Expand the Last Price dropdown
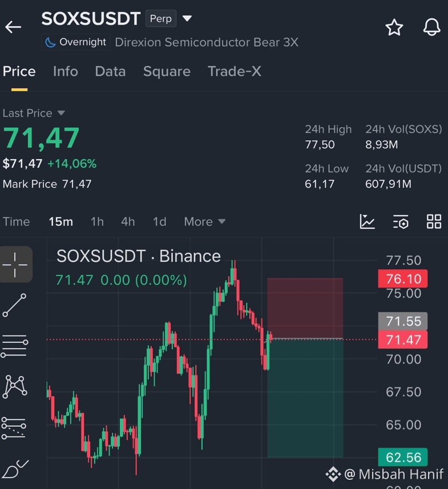 point(34,113)
